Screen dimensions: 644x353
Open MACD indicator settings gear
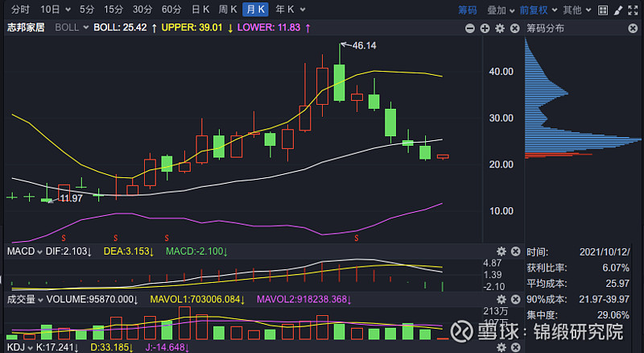point(501,251)
